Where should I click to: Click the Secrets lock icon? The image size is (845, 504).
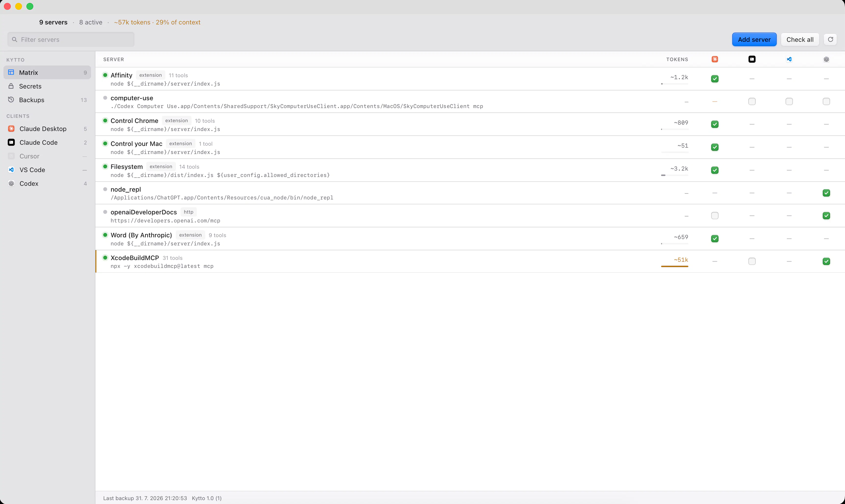pos(11,86)
